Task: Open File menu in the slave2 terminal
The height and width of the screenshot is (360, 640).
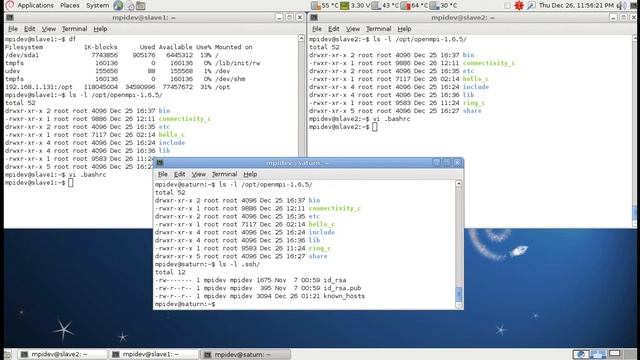Action: click(317, 29)
